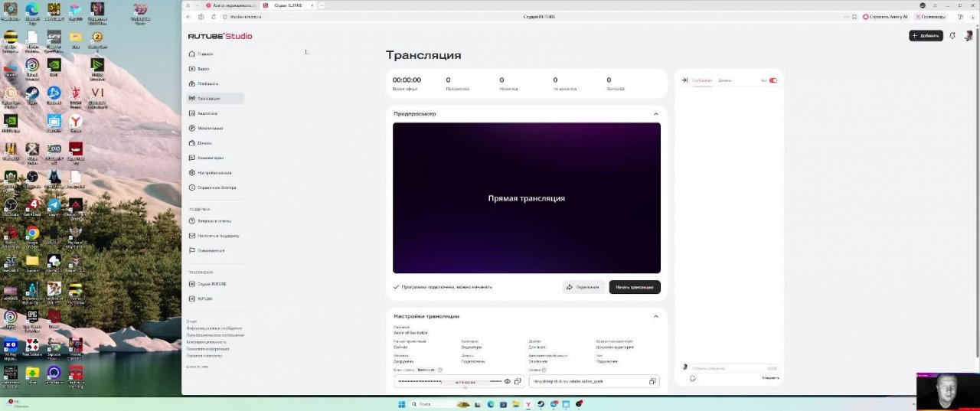The width and height of the screenshot is (980, 411).
Task: Collapse the Настройки трансляции panel
Action: click(x=656, y=316)
